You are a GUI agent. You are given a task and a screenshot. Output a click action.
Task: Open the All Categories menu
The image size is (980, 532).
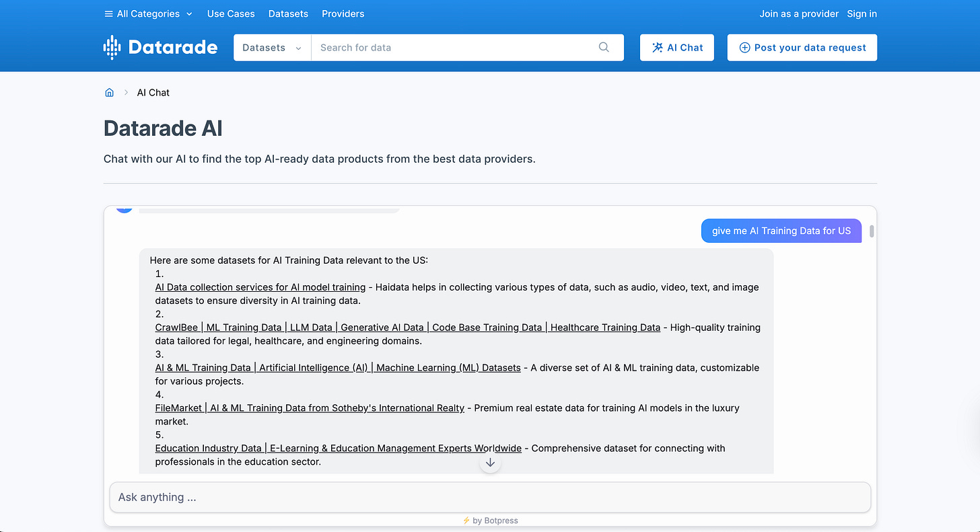point(148,13)
